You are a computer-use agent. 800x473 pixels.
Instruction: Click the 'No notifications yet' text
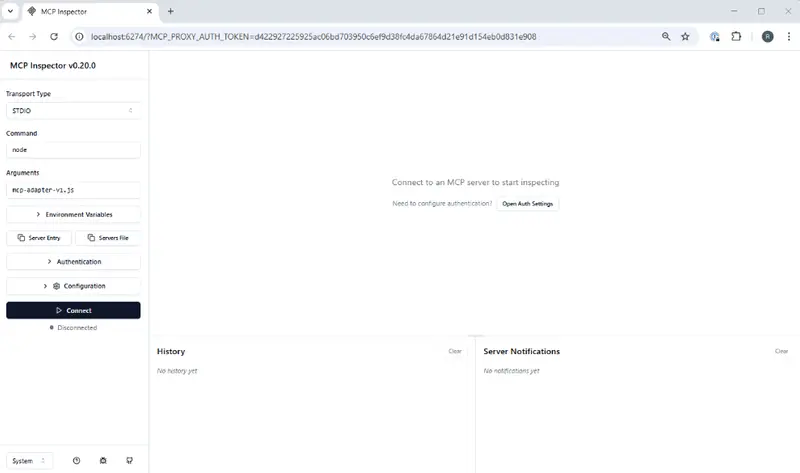coord(511,371)
